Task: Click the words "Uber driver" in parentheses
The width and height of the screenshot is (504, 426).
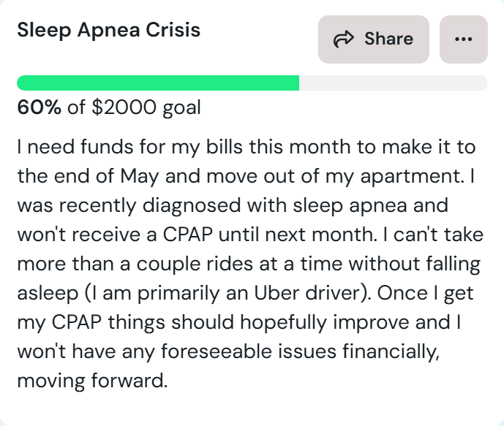Action: coord(309,293)
